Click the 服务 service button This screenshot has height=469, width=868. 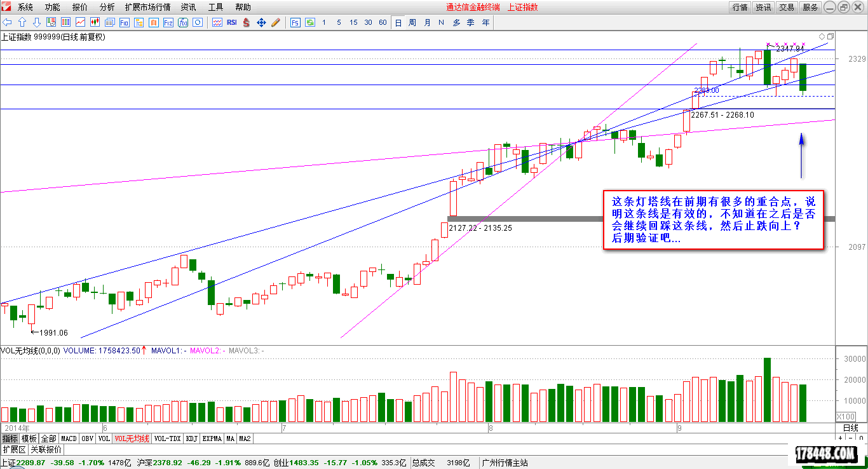[x=810, y=7]
